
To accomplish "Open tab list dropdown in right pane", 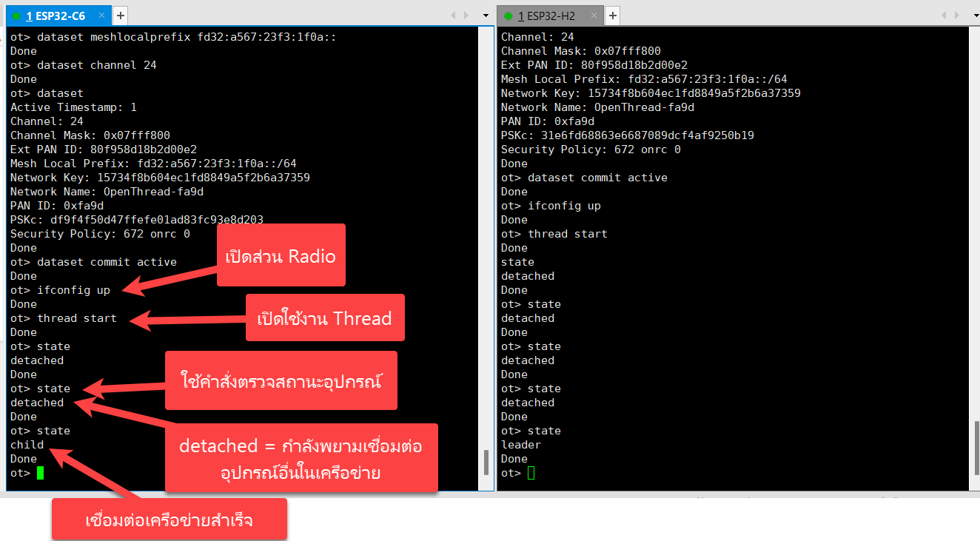I will 976,16.
